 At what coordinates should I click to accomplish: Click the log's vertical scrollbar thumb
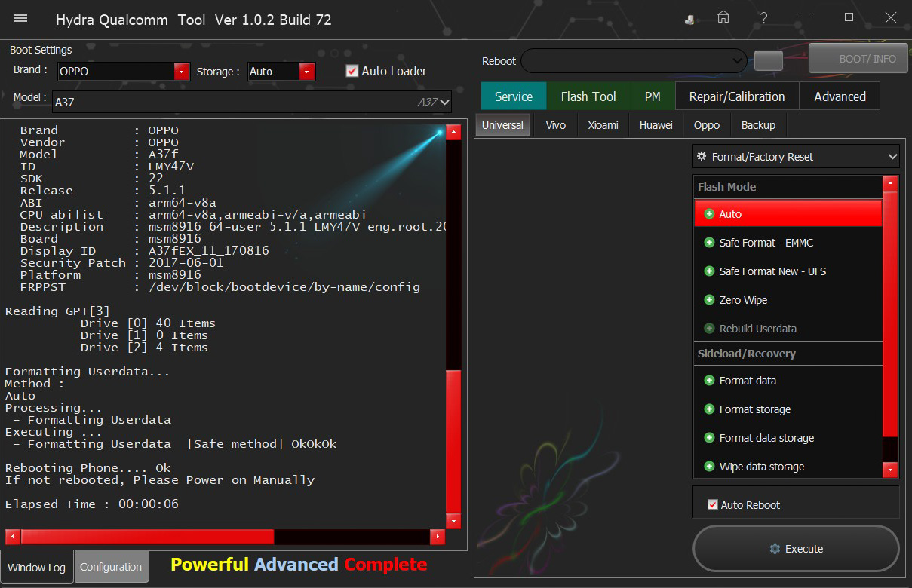pyautogui.click(x=453, y=440)
